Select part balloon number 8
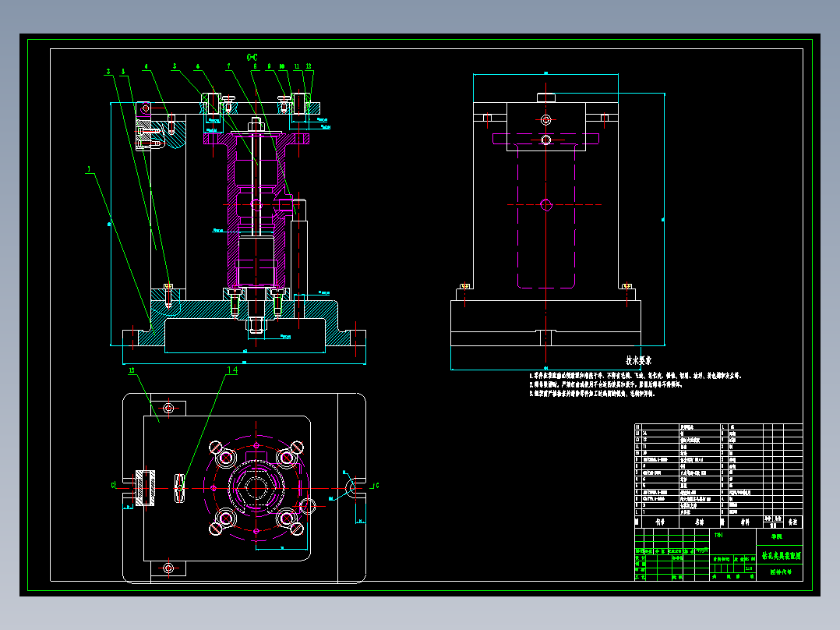This screenshot has width=840, height=630. pyautogui.click(x=255, y=66)
